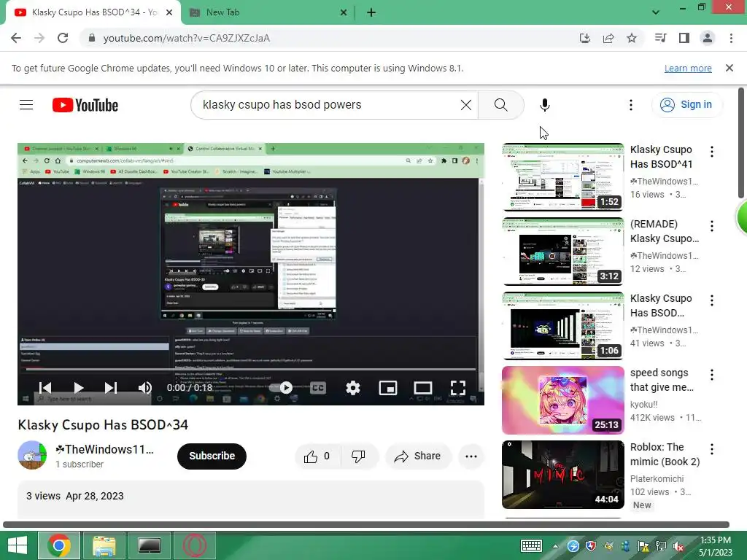Open options menu for Roblox: The mimic

coord(712,449)
